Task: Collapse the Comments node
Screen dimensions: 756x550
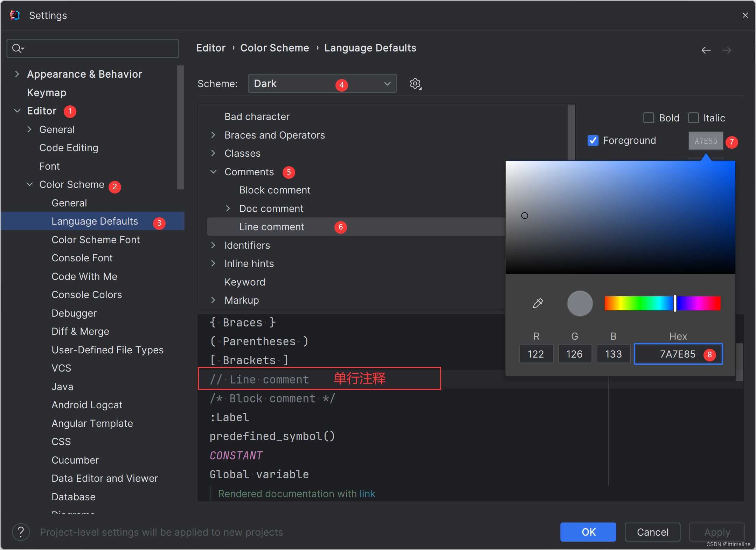Action: 213,172
